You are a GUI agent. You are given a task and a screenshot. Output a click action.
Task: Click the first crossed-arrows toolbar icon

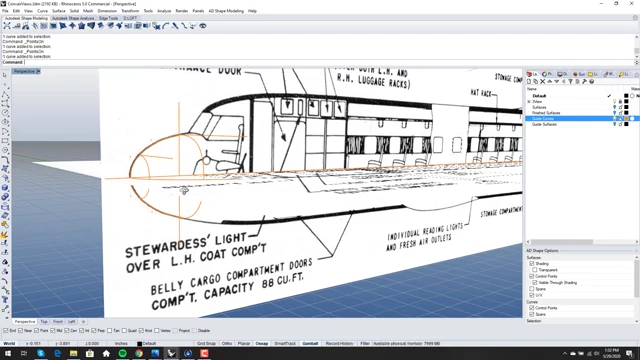click(7, 26)
